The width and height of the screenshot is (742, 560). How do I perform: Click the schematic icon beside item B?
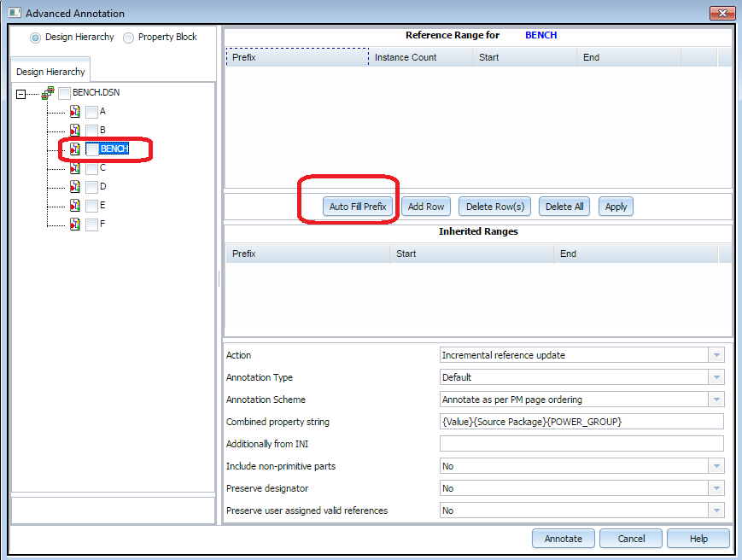[x=75, y=130]
